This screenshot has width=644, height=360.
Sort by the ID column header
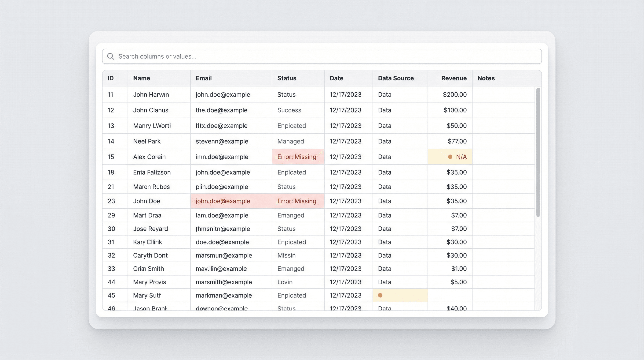coord(110,78)
